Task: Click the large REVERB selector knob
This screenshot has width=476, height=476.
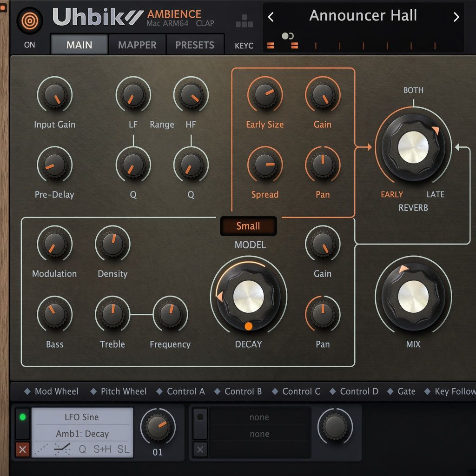Action: [x=413, y=147]
